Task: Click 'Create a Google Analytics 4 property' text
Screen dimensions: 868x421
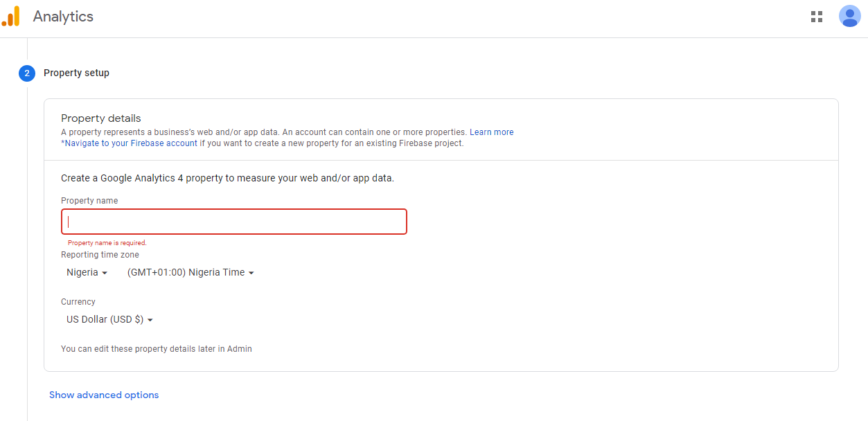Action: (227, 178)
